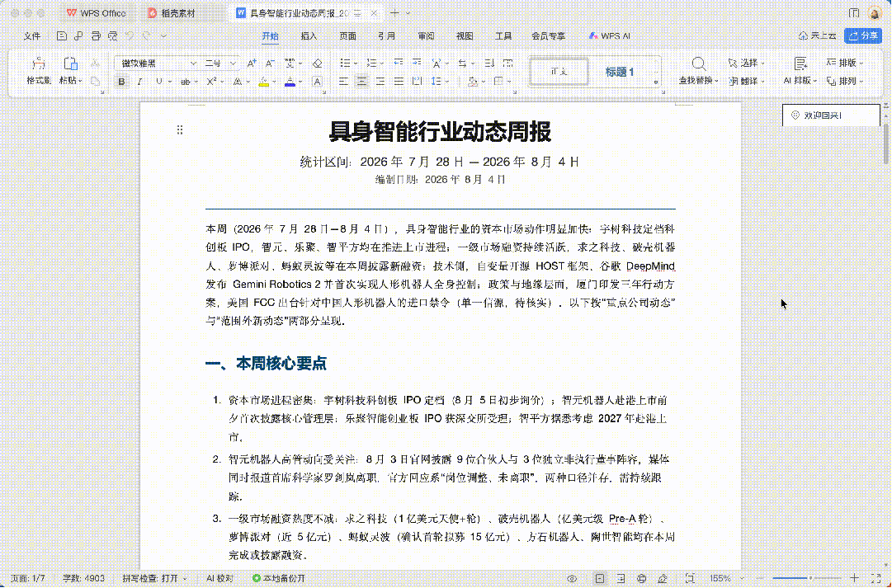
Task: Click the cut scissors icon
Action: click(x=95, y=64)
